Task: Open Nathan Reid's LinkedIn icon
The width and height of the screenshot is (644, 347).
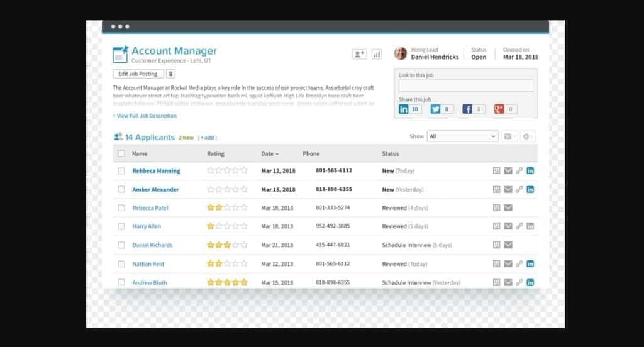Action: tap(530, 263)
